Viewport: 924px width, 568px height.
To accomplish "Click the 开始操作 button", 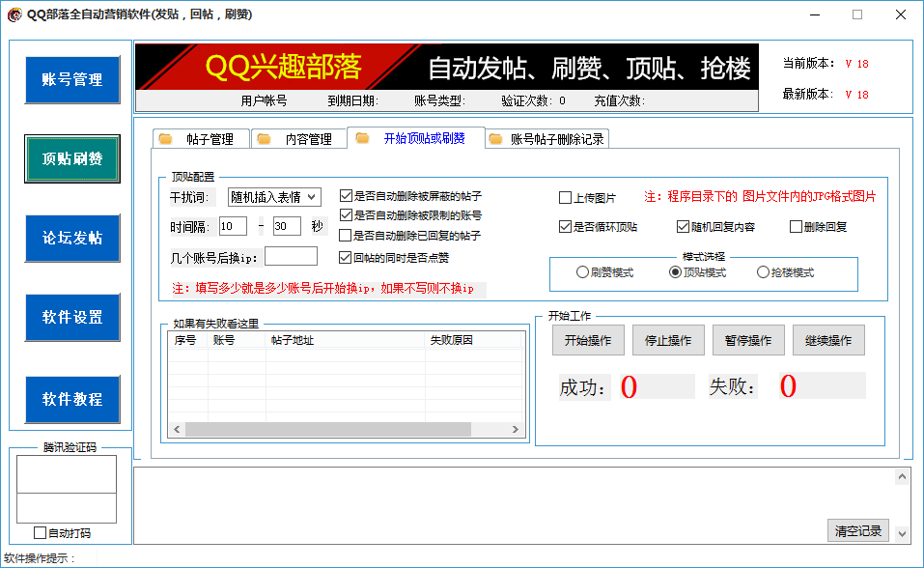I will 588,340.
